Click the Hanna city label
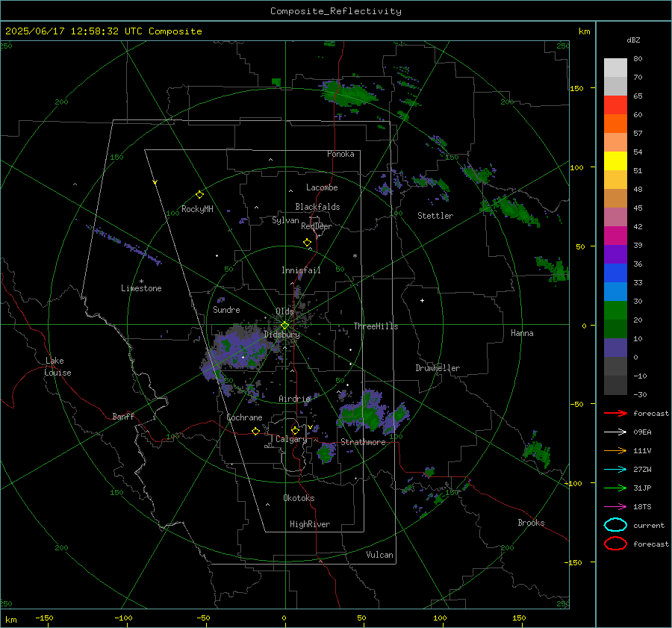 pyautogui.click(x=522, y=333)
